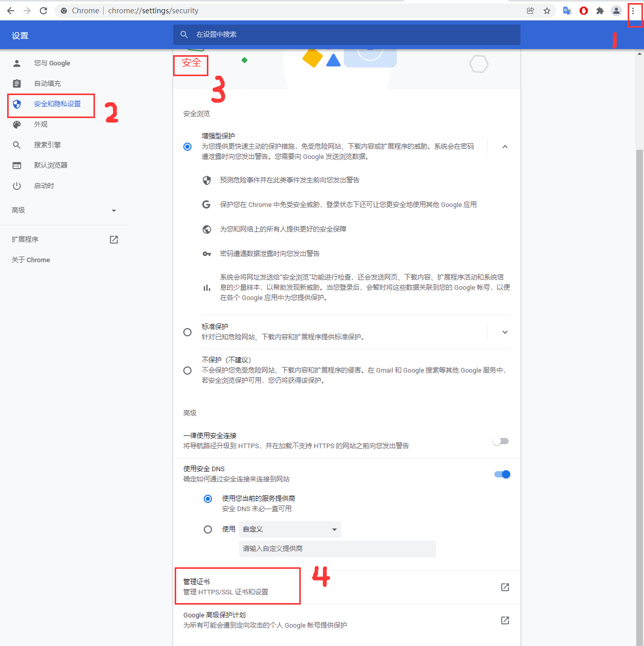The height and width of the screenshot is (646, 644).
Task: Select 增强型保护 radio button
Action: 187,147
